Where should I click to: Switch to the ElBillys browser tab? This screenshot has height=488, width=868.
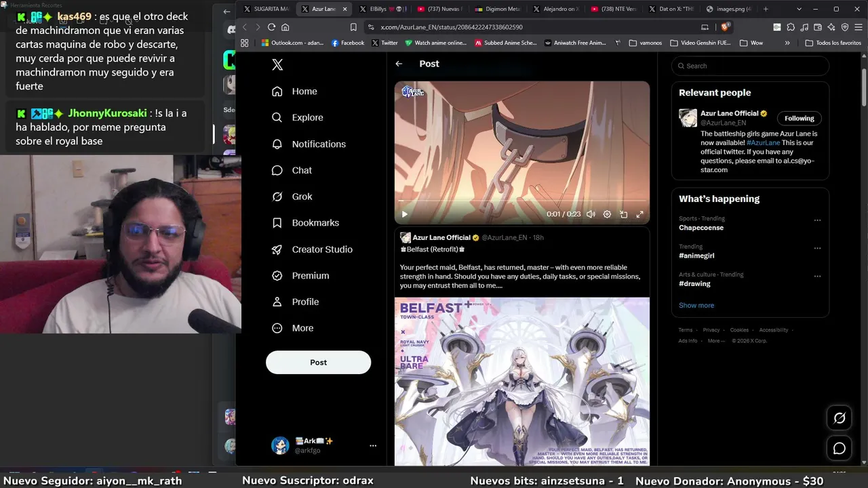pyautogui.click(x=382, y=9)
